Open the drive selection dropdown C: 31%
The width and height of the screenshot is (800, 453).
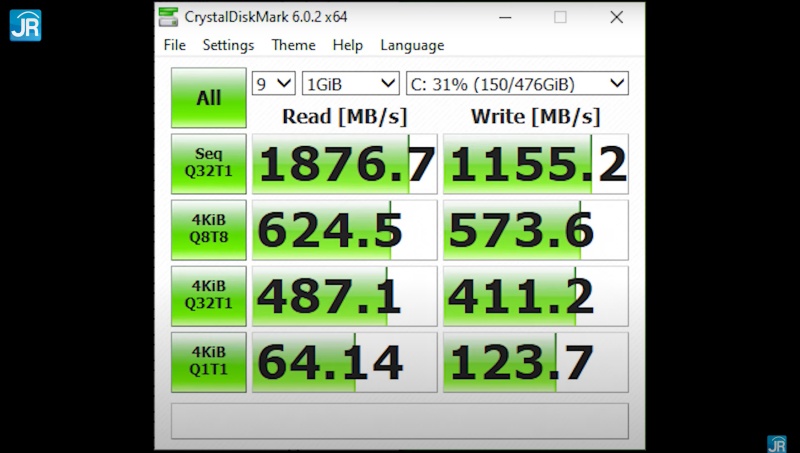coord(517,84)
